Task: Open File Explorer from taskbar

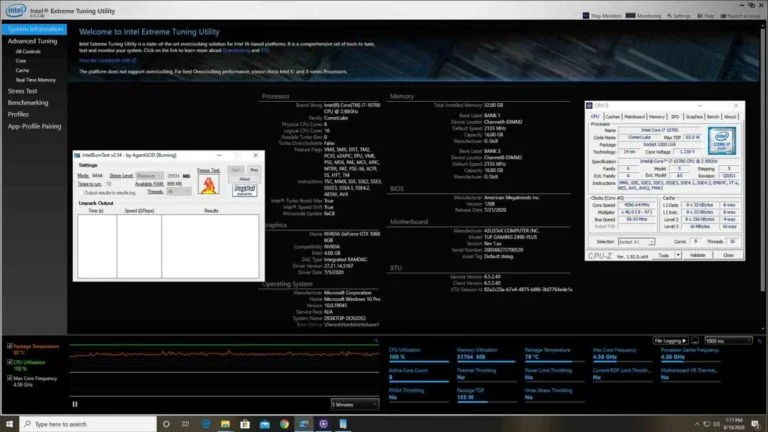Action: pyautogui.click(x=225, y=424)
